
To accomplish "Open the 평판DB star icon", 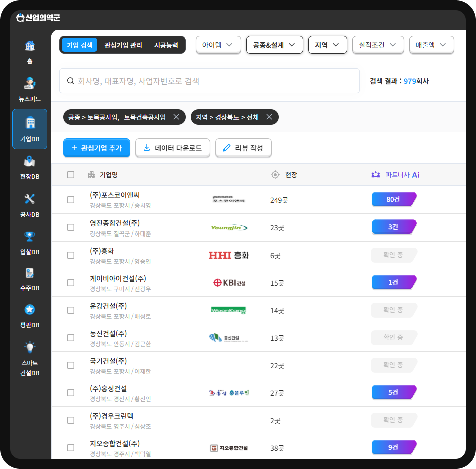I will click(30, 310).
